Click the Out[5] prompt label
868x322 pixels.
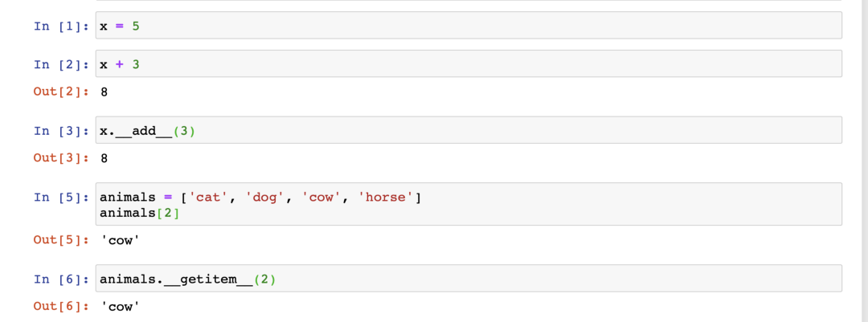[61, 240]
